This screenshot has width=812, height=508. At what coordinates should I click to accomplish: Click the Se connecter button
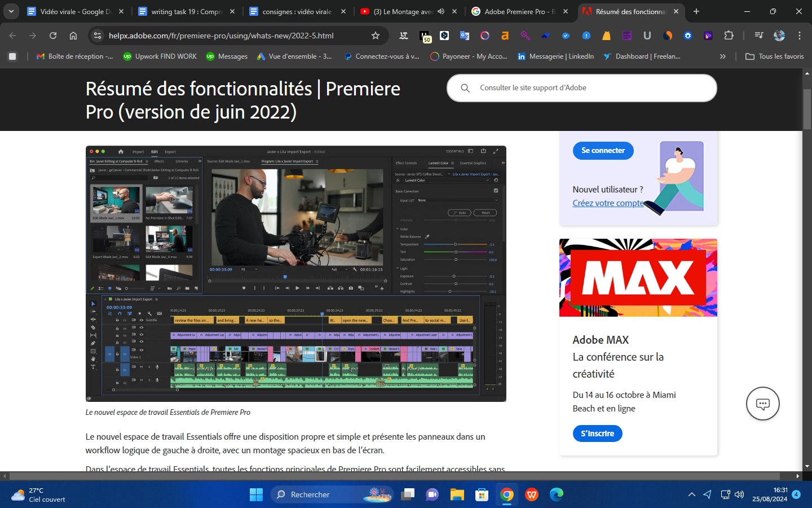(603, 151)
